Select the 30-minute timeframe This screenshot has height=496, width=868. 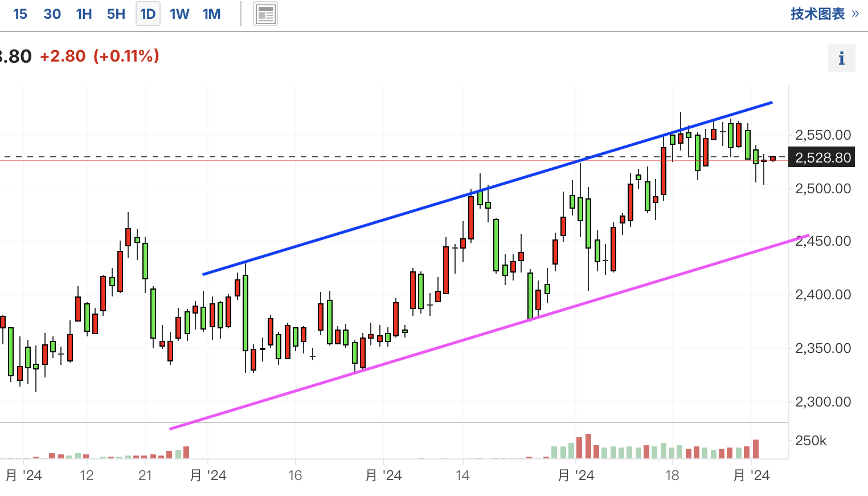(x=52, y=14)
